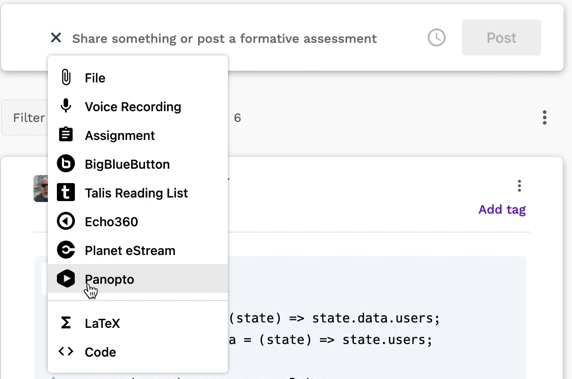Choose Code from the menu
Viewport: 572px width, 379px height.
(138, 352)
